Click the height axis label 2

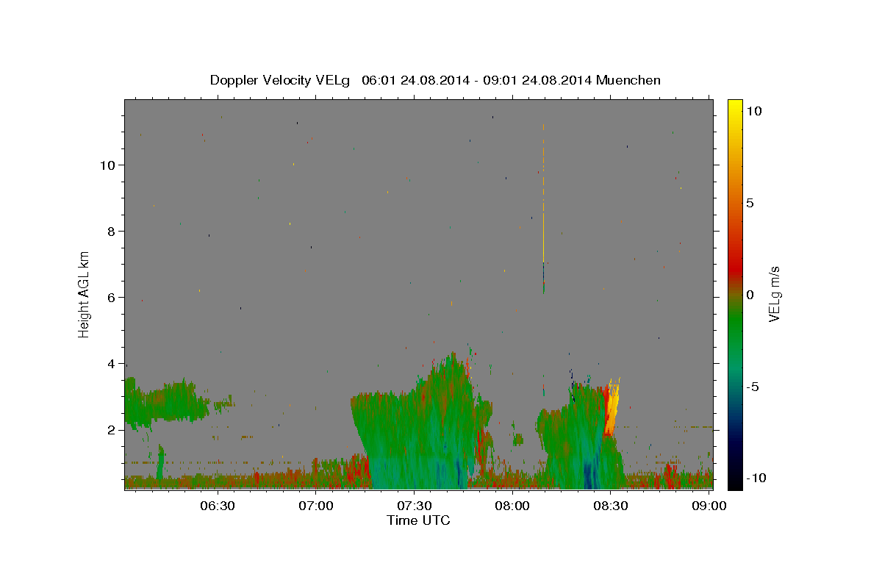tap(112, 430)
